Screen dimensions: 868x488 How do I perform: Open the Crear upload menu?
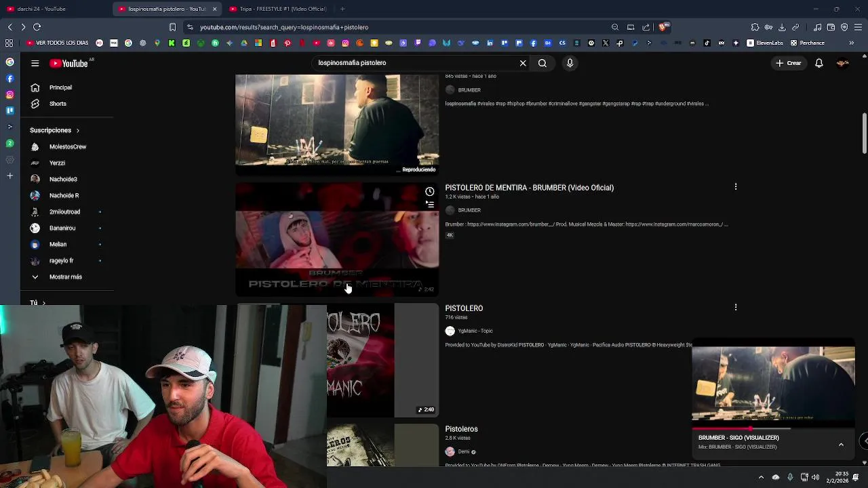pyautogui.click(x=789, y=63)
